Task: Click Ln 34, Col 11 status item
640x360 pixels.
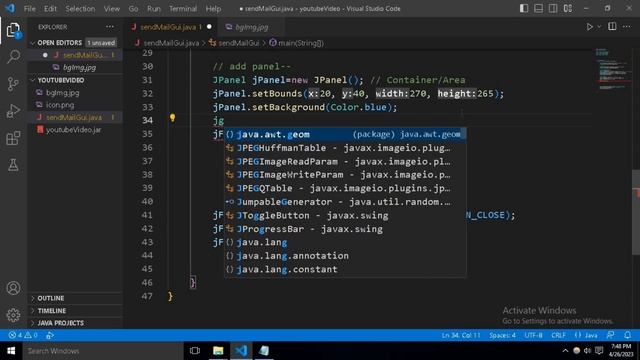Action: tap(461, 335)
